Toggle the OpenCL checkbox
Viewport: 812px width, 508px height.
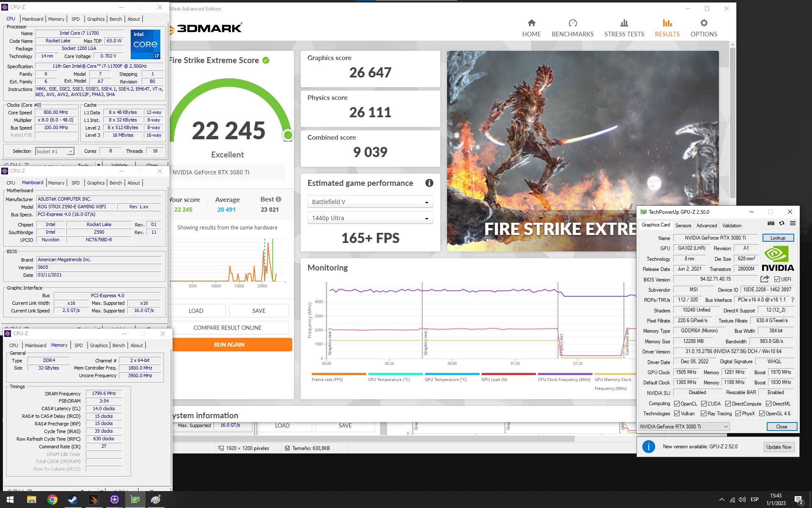click(677, 403)
